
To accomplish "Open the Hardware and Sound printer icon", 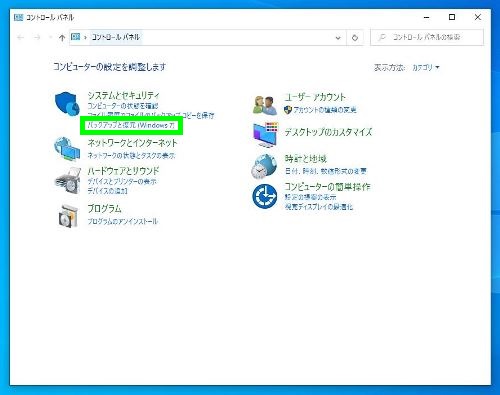I will click(68, 180).
